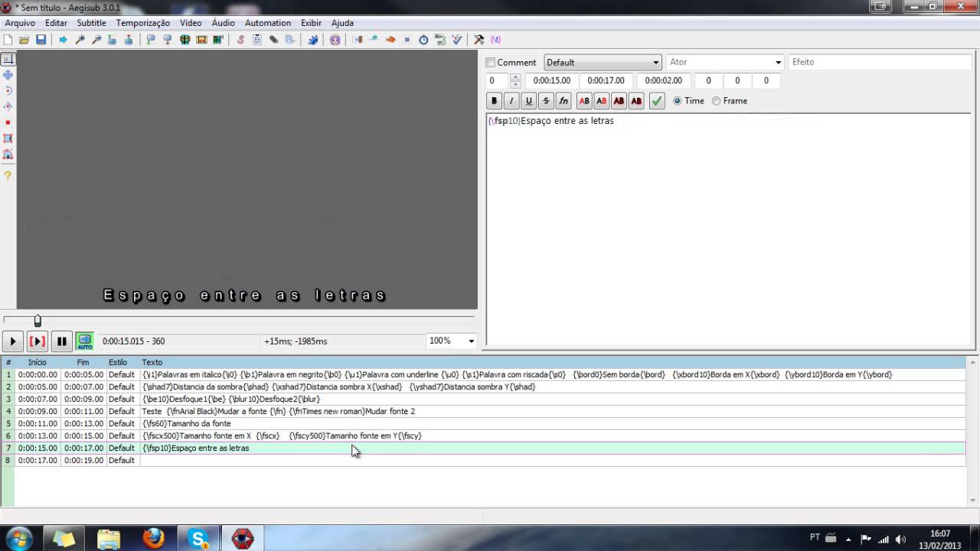The image size is (980, 551).
Task: Toggle the Comment checkbox
Action: [491, 63]
